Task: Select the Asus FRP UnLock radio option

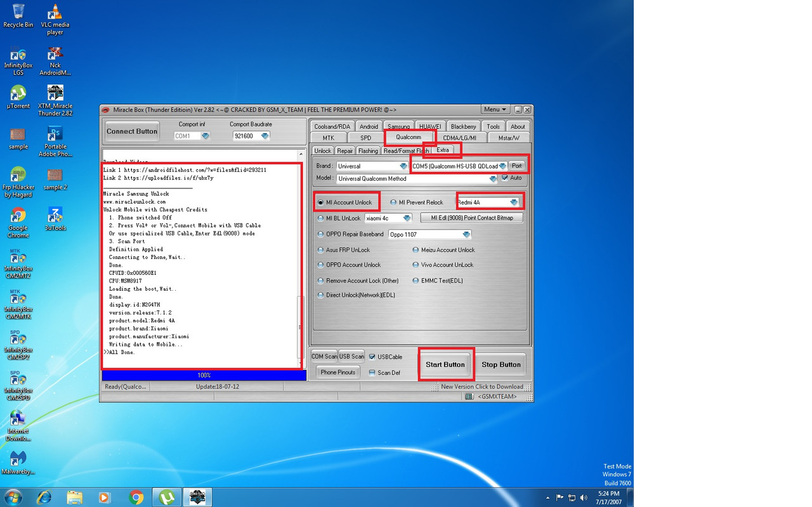Action: tap(343, 250)
